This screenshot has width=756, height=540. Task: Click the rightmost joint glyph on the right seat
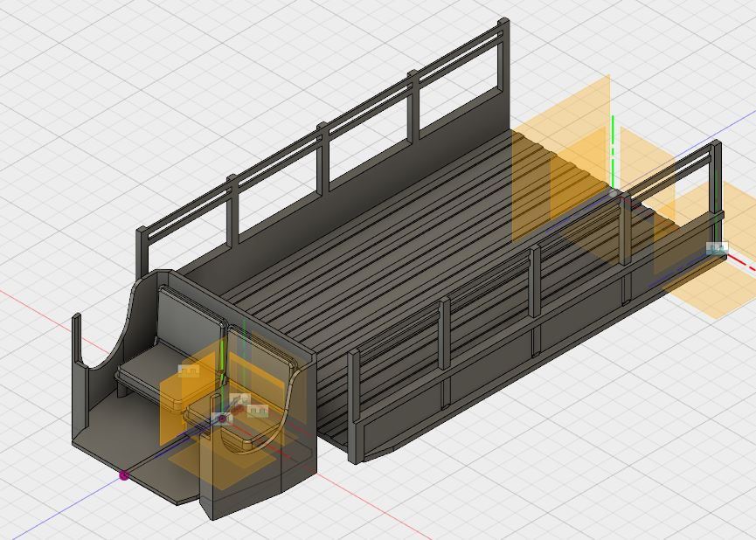[257, 410]
